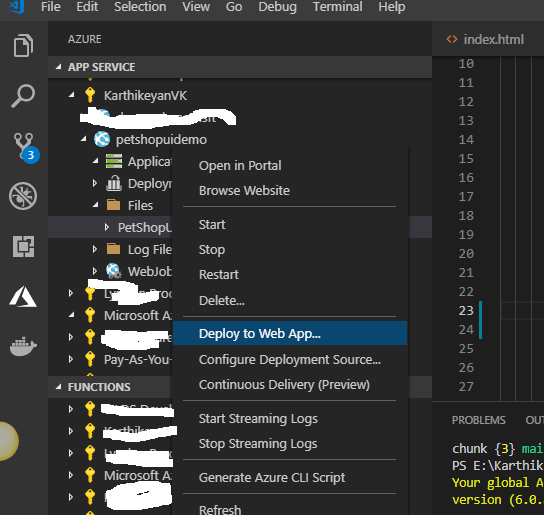Viewport: 544px width, 515px height.
Task: Open the Extensions view icon
Action: (23, 247)
